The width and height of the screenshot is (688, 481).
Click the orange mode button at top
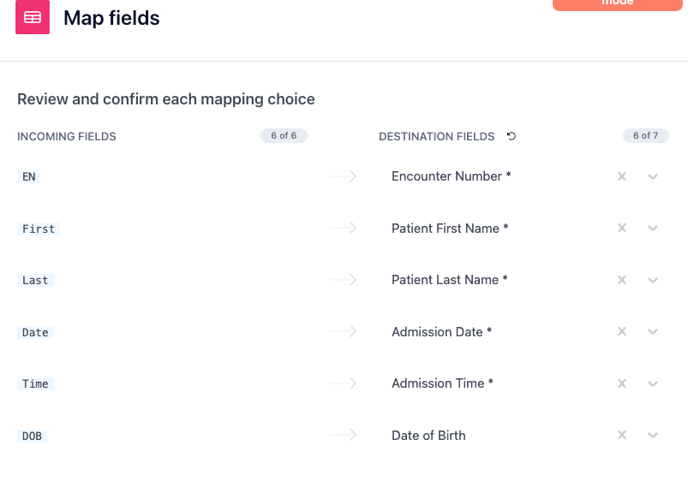click(617, 4)
